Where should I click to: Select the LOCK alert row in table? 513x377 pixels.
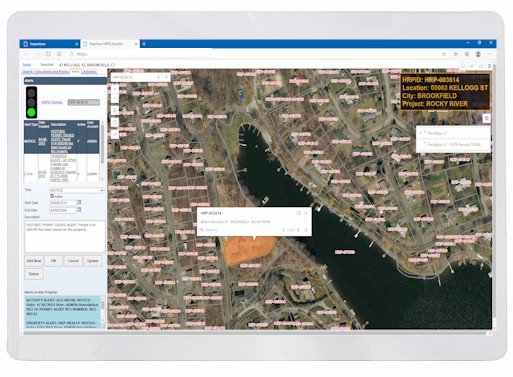[x=62, y=168]
